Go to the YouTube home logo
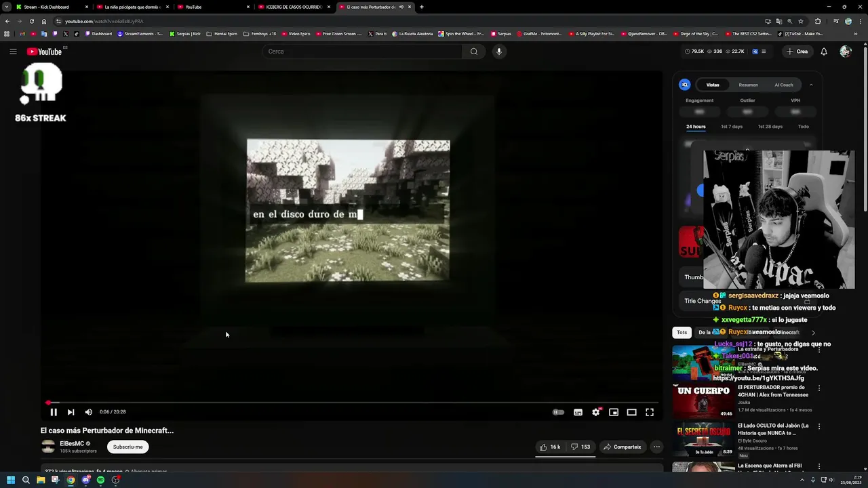The image size is (868, 488). point(45,52)
